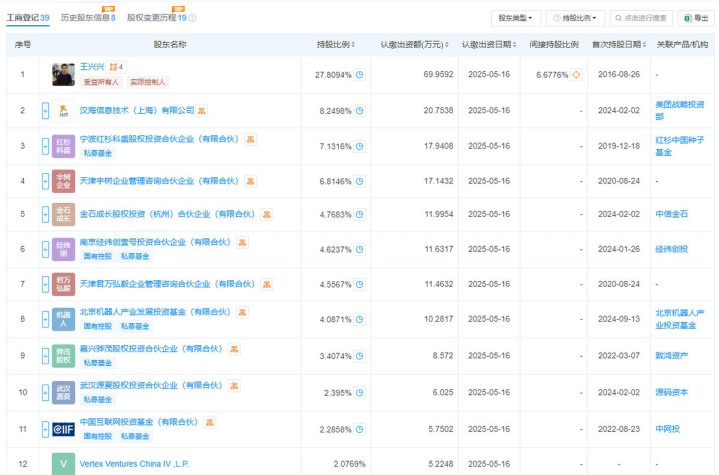Image resolution: width=719 pixels, height=475 pixels.
Task: Click the affiliated-companies badge beside 王兴兴
Action: [x=116, y=67]
